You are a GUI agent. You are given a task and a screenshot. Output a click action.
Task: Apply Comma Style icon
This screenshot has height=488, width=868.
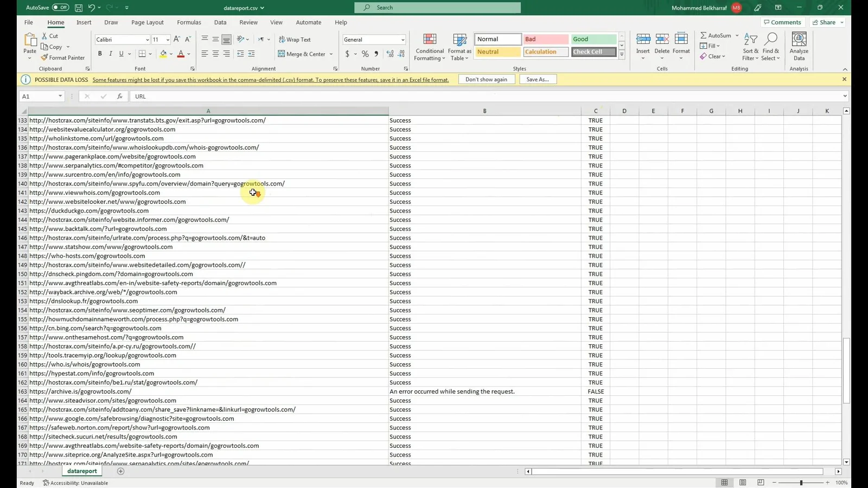coord(376,54)
